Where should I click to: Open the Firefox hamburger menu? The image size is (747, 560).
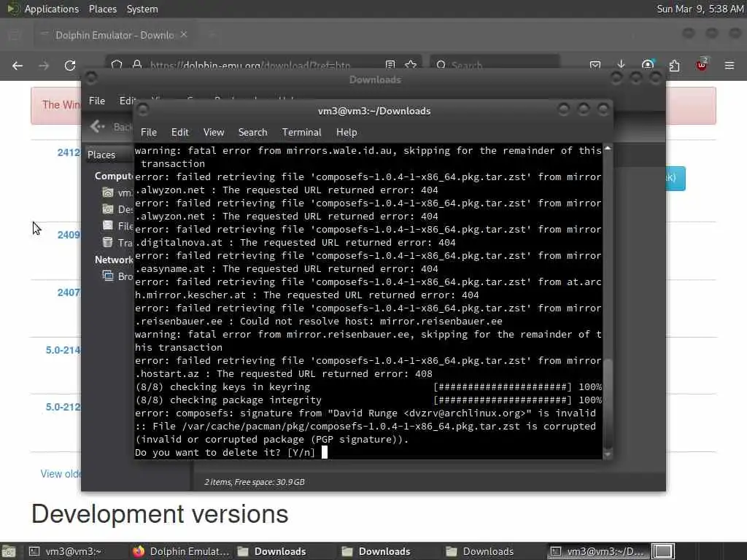tap(729, 65)
